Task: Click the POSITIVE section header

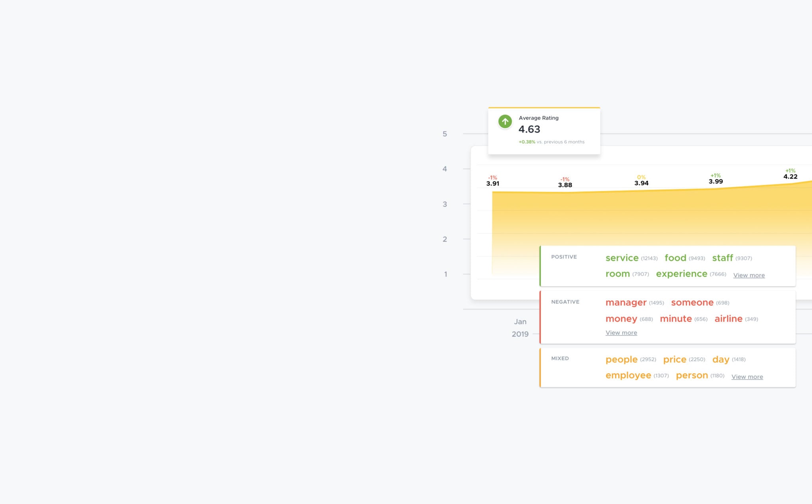Action: tap(564, 257)
